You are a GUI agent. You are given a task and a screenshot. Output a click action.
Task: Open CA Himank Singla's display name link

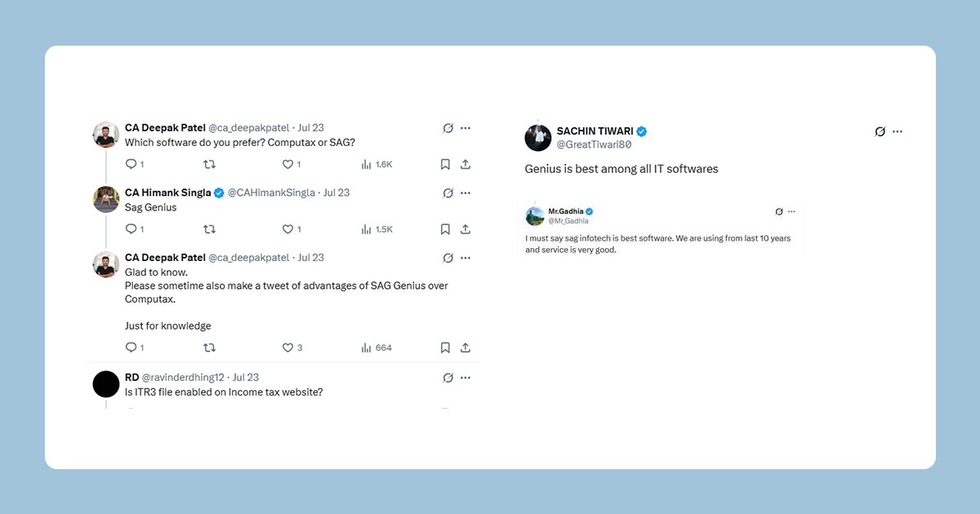(x=168, y=193)
